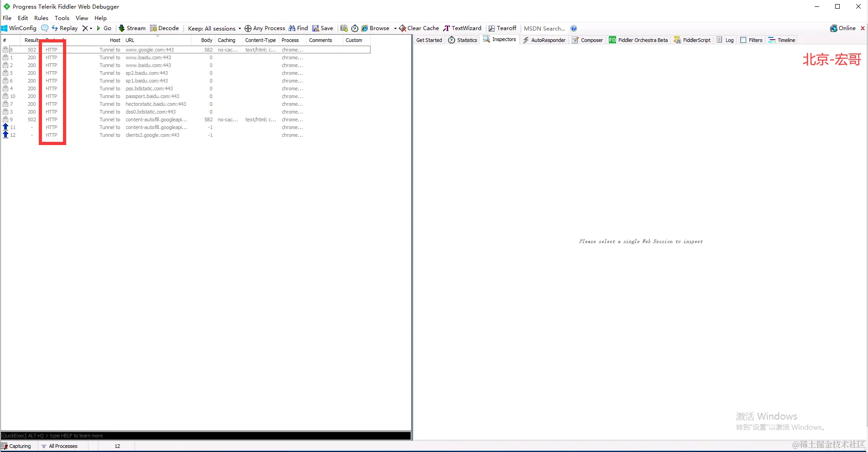Screen dimensions: 868x452
Task: Launch Browse with Internet Explorer icon
Action: click(375, 28)
